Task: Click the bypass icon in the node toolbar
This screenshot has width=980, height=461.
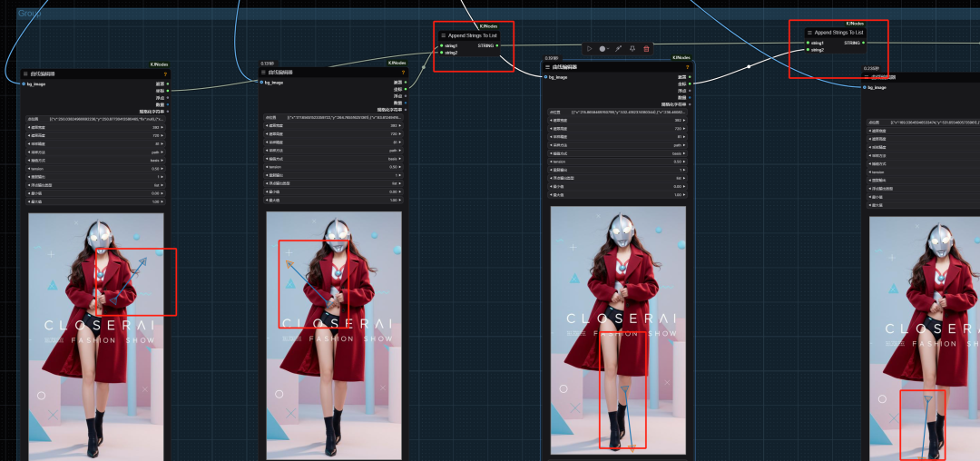Action: coord(618,48)
